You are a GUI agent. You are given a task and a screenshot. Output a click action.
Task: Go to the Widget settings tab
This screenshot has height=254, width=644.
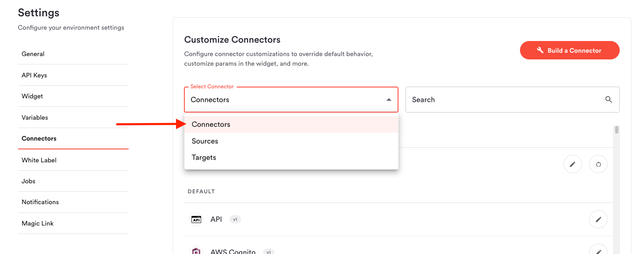coord(32,96)
